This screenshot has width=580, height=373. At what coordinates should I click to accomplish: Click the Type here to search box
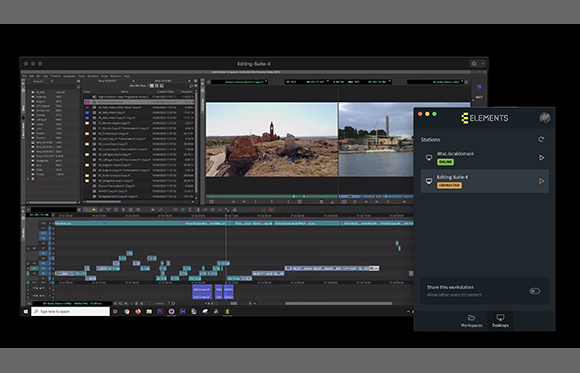pos(70,312)
